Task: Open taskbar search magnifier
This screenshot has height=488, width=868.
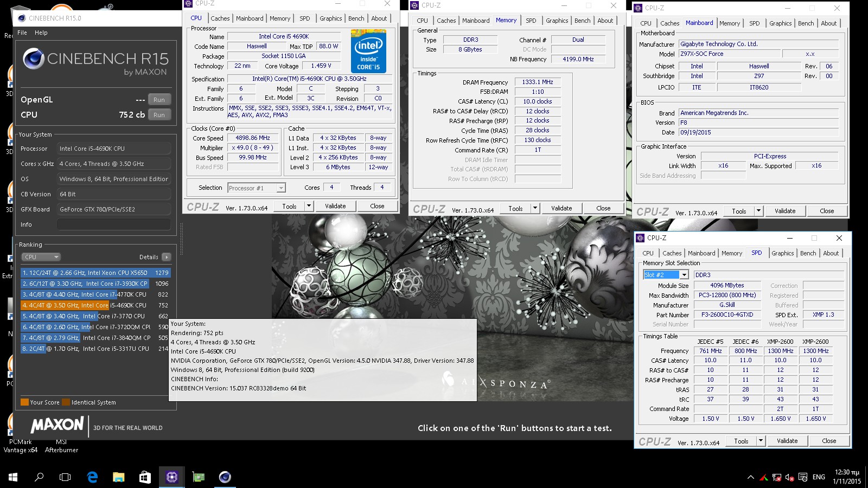Action: tap(39, 477)
